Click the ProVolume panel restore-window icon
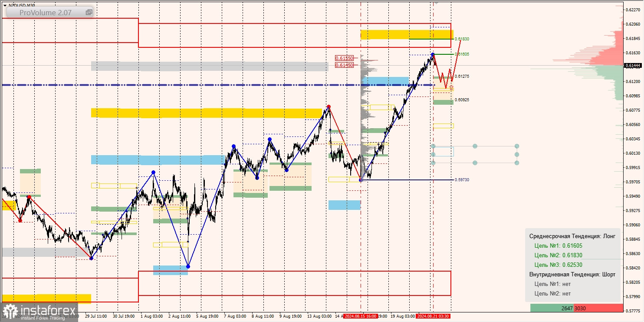This screenshot has width=644, height=322. [89, 13]
